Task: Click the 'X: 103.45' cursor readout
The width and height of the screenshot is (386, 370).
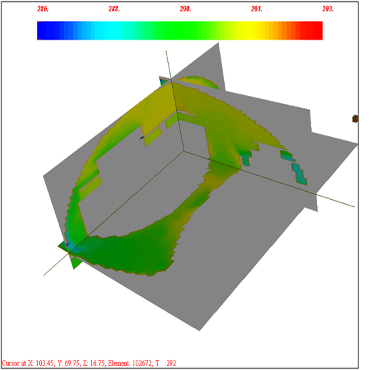Action: [42, 363]
